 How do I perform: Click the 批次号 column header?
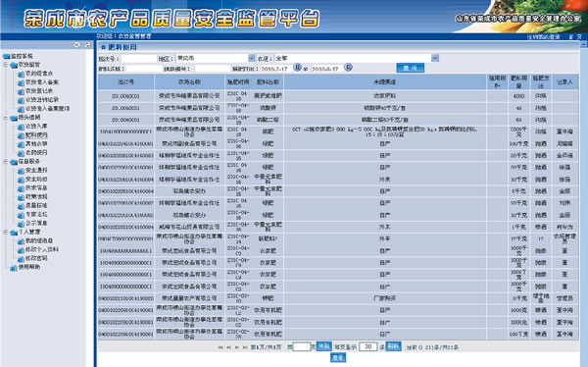click(125, 81)
